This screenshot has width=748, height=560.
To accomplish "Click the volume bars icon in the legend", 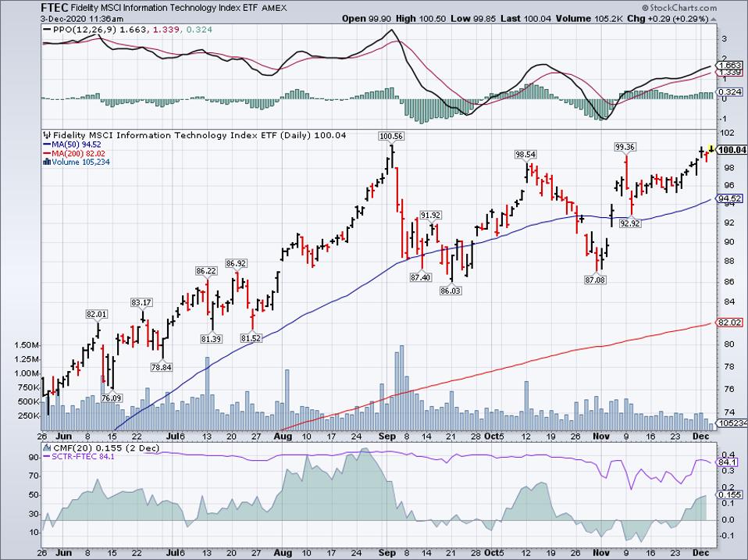I will click(x=47, y=162).
